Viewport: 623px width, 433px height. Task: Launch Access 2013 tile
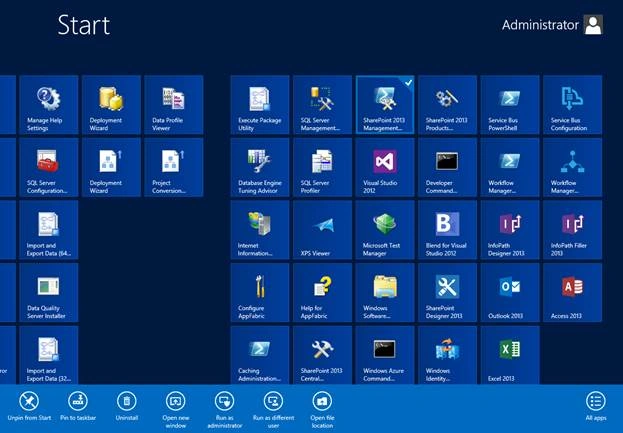(573, 292)
